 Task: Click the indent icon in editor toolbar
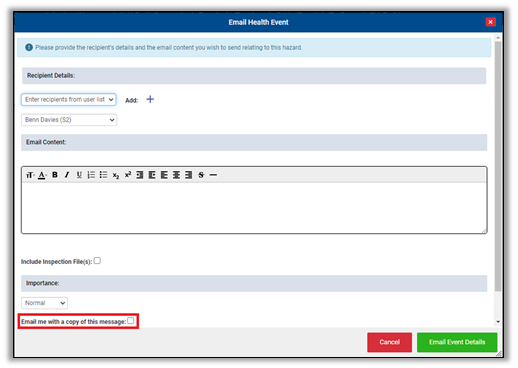pyautogui.click(x=152, y=175)
